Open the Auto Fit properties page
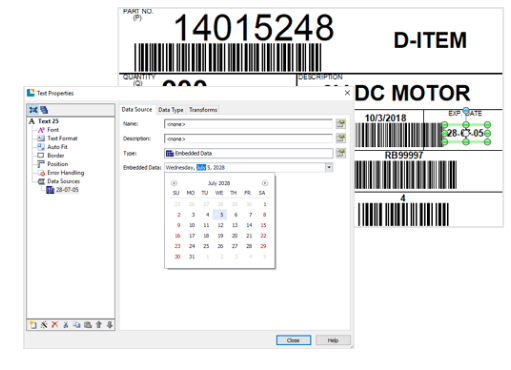Screen dimensions: 511x370 57,147
